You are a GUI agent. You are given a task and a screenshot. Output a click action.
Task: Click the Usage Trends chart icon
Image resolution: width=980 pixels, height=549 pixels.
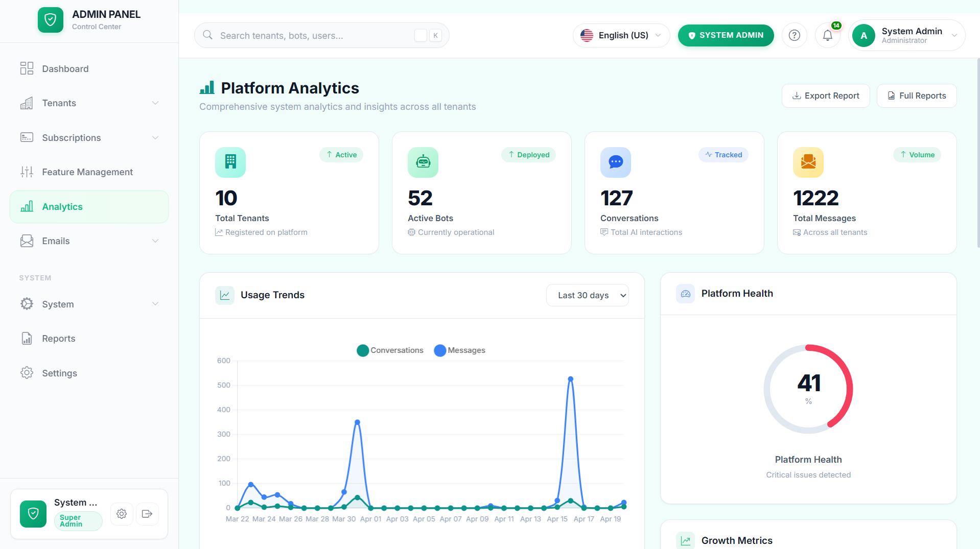coord(225,295)
